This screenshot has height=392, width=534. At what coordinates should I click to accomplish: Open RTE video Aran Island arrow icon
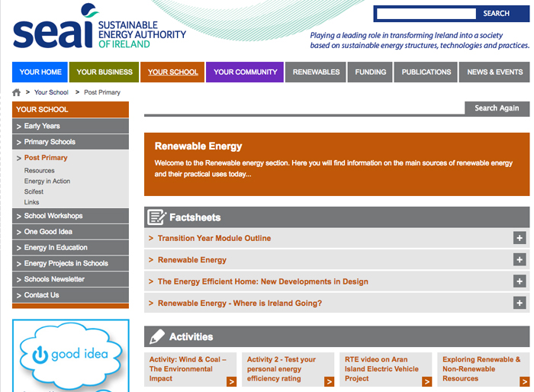click(426, 381)
